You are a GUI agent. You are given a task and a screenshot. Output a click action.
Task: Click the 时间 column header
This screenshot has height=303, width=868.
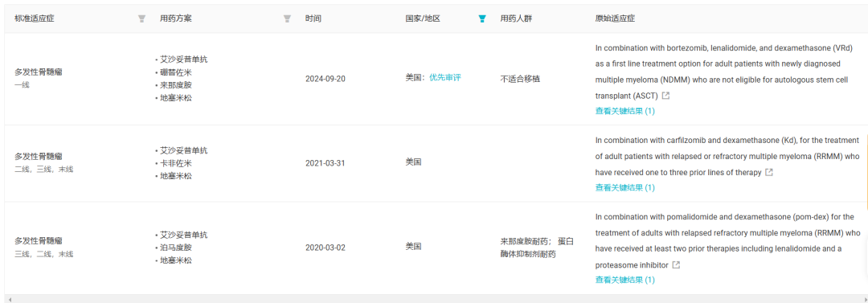[x=313, y=18]
